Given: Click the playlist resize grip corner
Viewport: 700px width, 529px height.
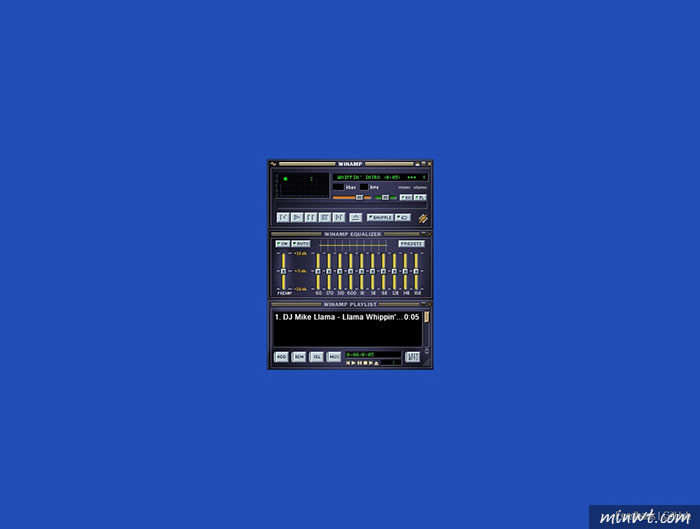Looking at the screenshot, I should pyautogui.click(x=428, y=364).
